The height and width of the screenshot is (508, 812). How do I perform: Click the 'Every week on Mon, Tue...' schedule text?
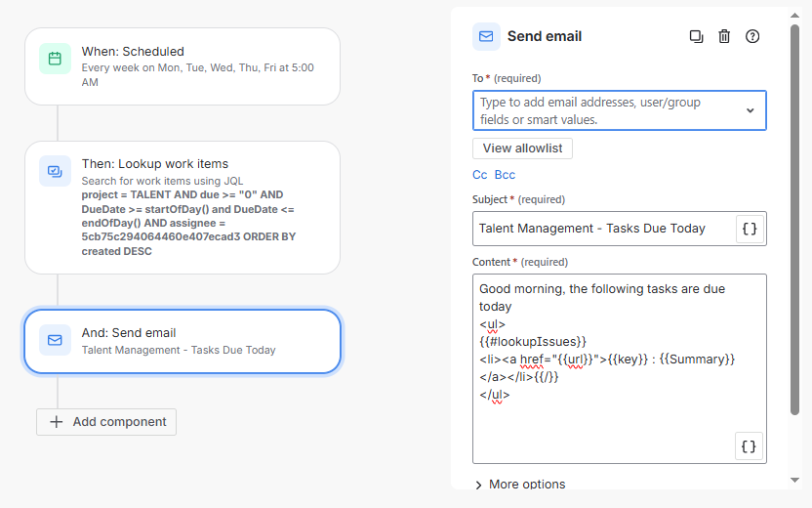tap(198, 74)
